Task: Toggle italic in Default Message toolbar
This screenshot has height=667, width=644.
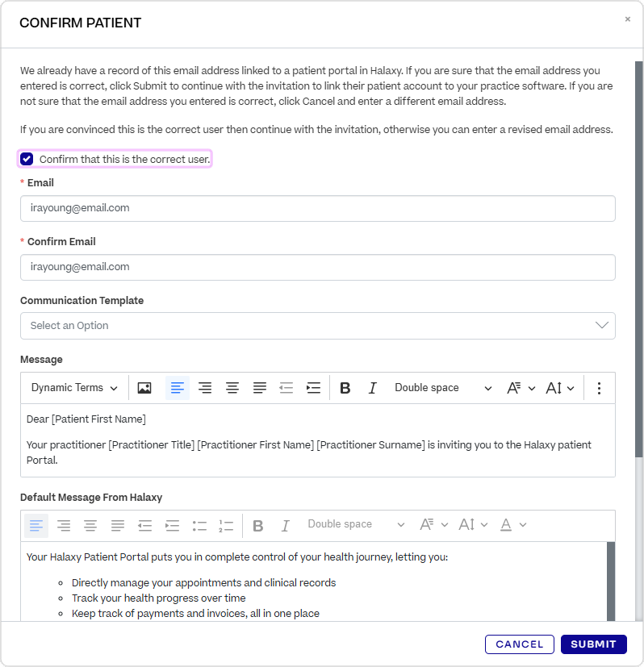Action: [x=285, y=526]
